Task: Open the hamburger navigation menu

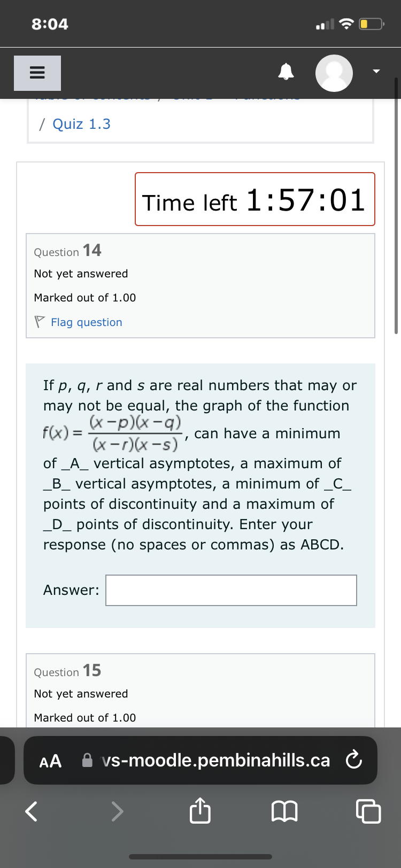Action: (x=37, y=73)
